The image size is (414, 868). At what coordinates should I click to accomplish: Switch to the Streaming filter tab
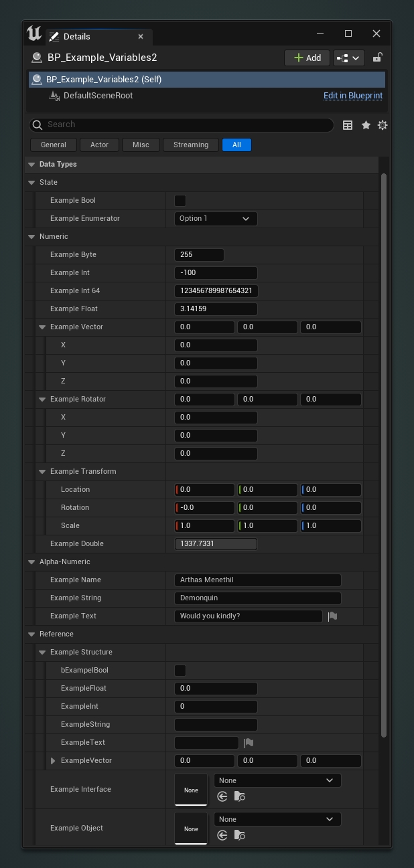(x=191, y=145)
